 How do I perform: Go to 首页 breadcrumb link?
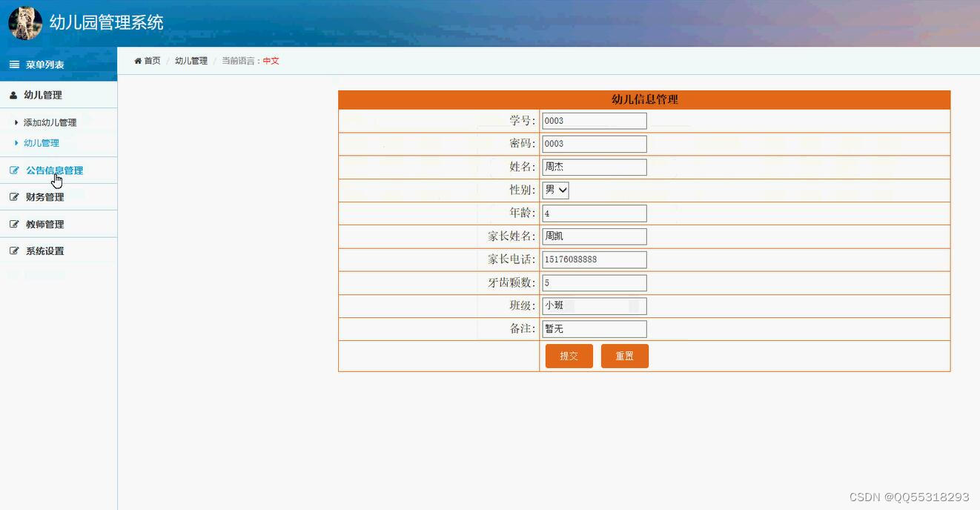pyautogui.click(x=152, y=61)
